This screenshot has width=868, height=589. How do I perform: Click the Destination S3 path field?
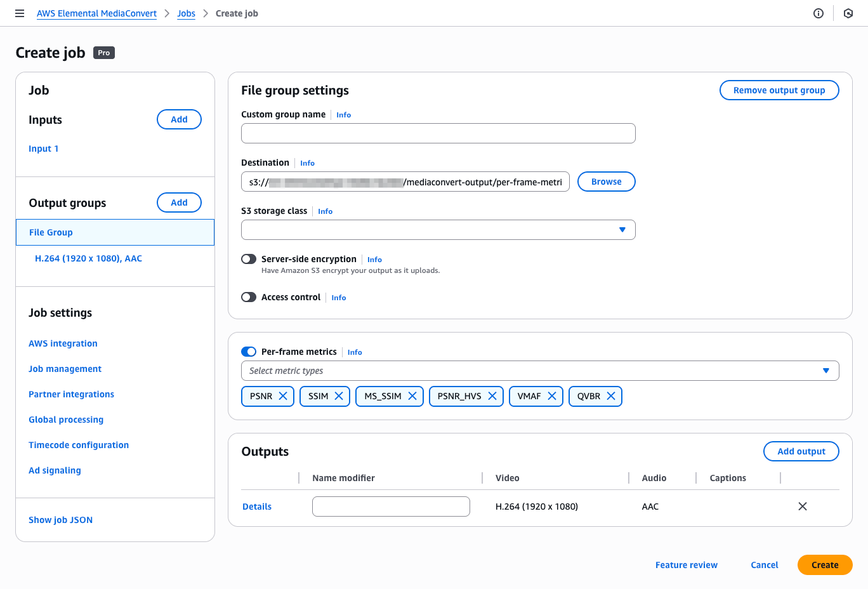click(x=405, y=182)
